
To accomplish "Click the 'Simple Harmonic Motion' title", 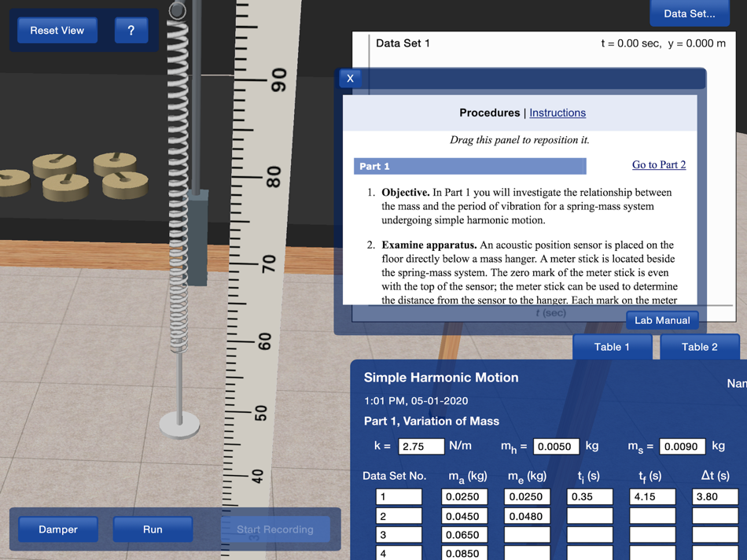I will pos(441,378).
